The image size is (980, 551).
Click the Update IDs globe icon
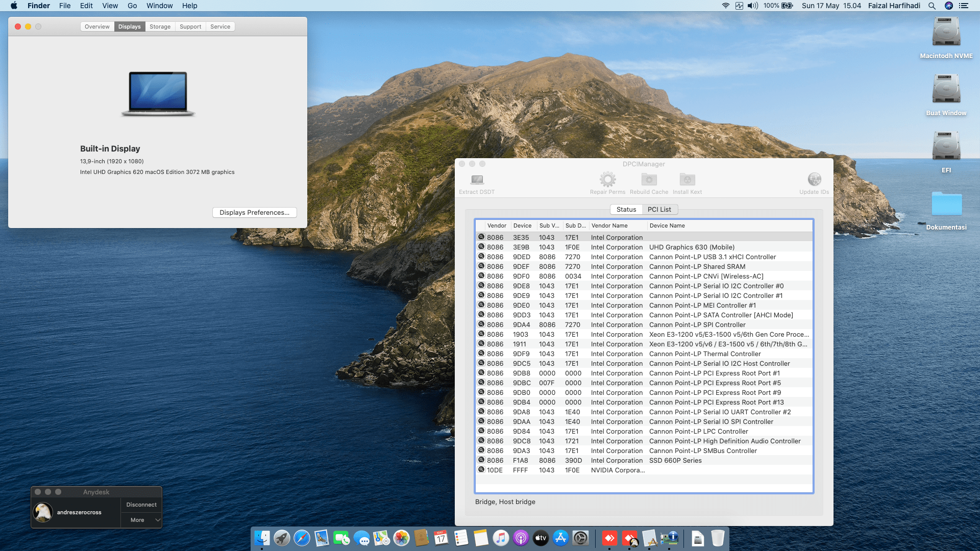[x=814, y=180]
